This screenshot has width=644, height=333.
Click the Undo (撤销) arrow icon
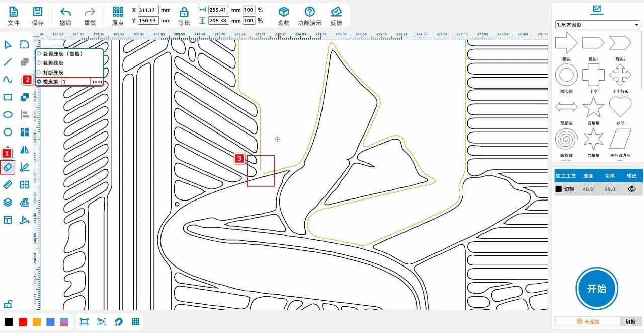coord(65,12)
